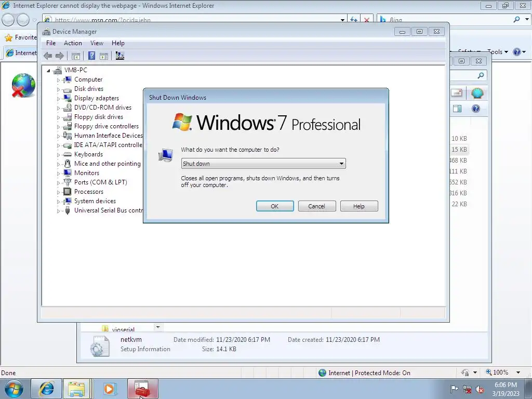Click the Disk drives device icon

pyautogui.click(x=67, y=89)
